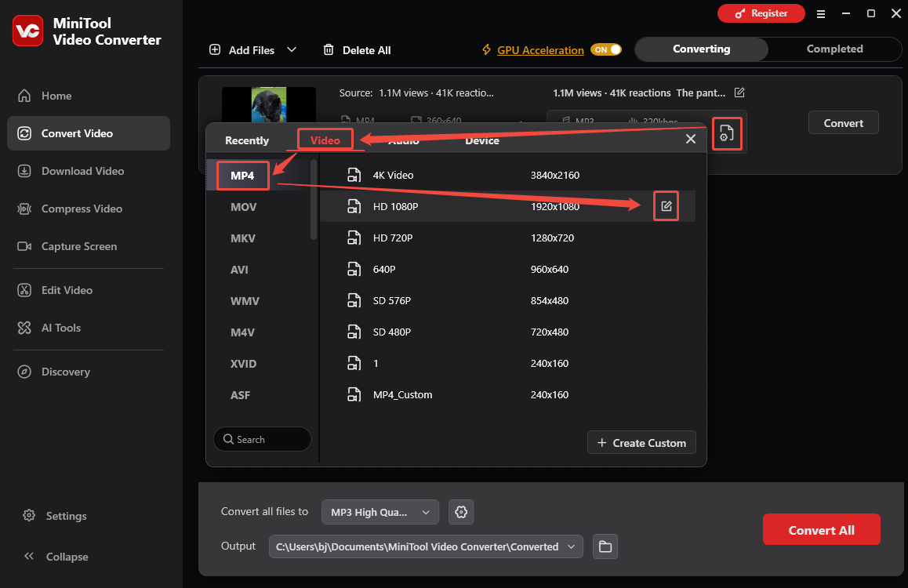Select preset named 1
The width and height of the screenshot is (908, 588).
click(508, 363)
